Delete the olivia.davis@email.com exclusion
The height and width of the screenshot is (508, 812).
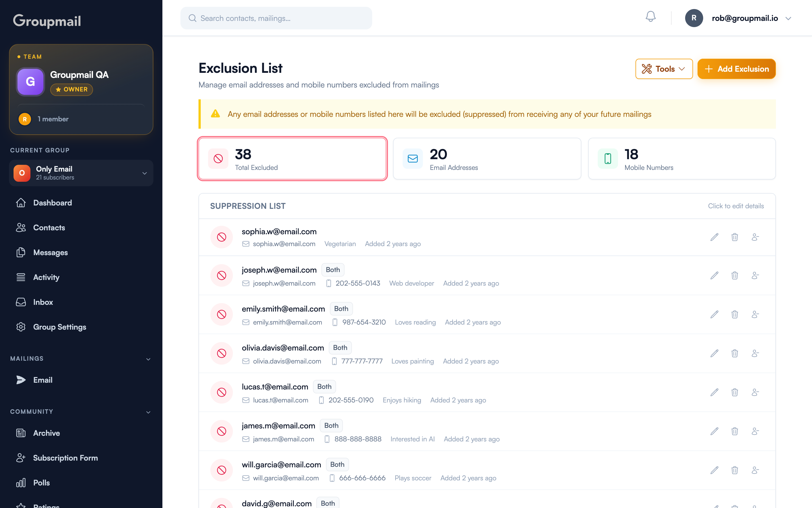click(x=734, y=353)
